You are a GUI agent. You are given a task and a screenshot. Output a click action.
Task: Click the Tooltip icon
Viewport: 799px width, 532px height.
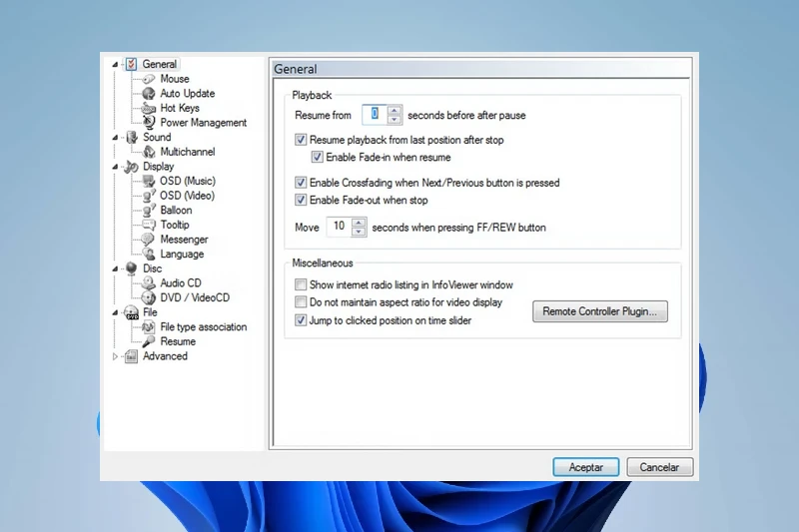click(x=149, y=225)
